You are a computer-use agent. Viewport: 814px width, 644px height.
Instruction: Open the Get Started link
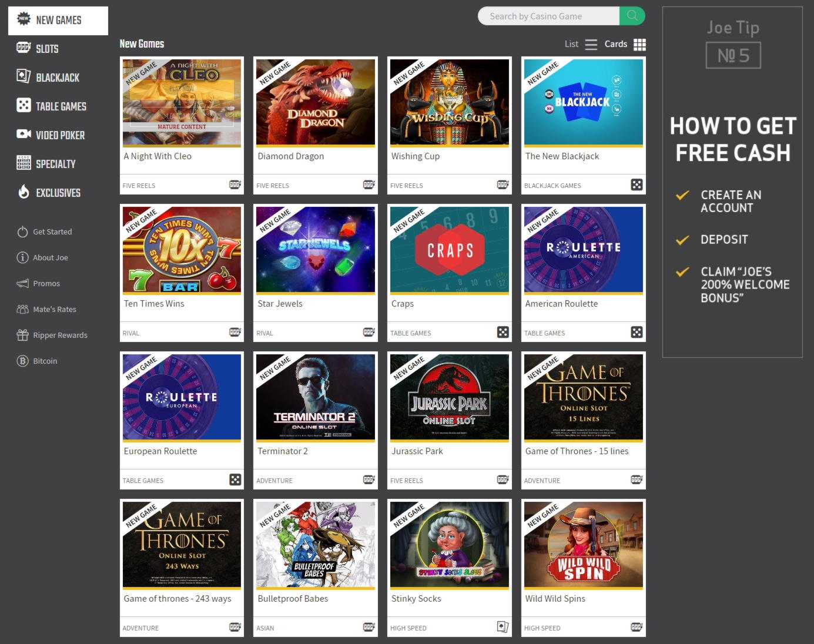pos(52,232)
